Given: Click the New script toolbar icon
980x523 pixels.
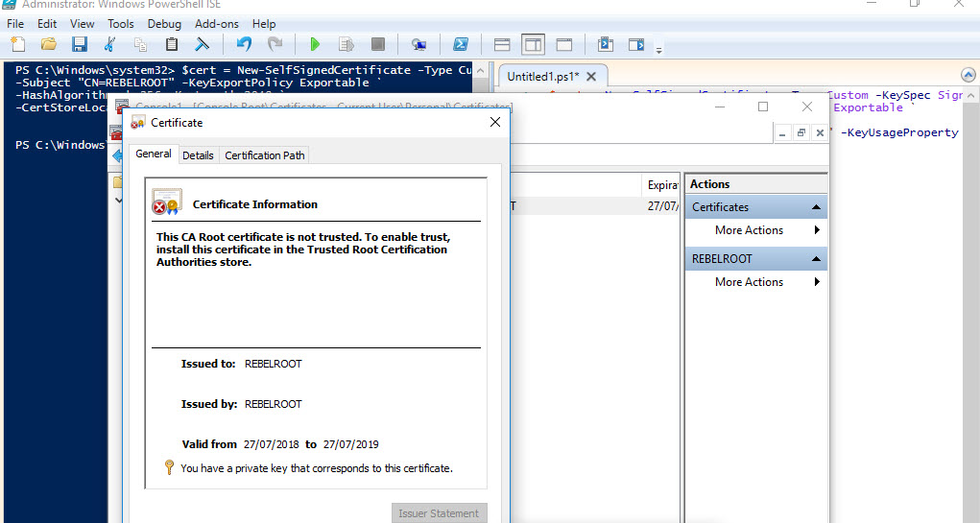Looking at the screenshot, I should pos(19,44).
